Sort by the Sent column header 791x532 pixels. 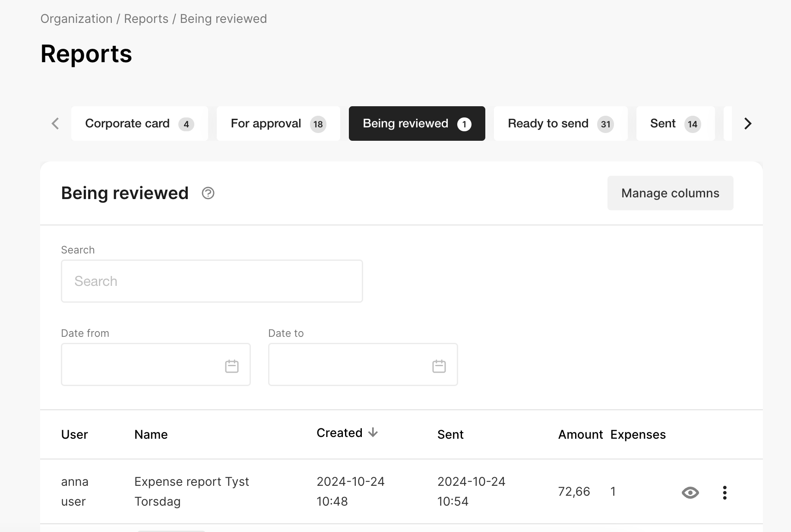point(450,434)
